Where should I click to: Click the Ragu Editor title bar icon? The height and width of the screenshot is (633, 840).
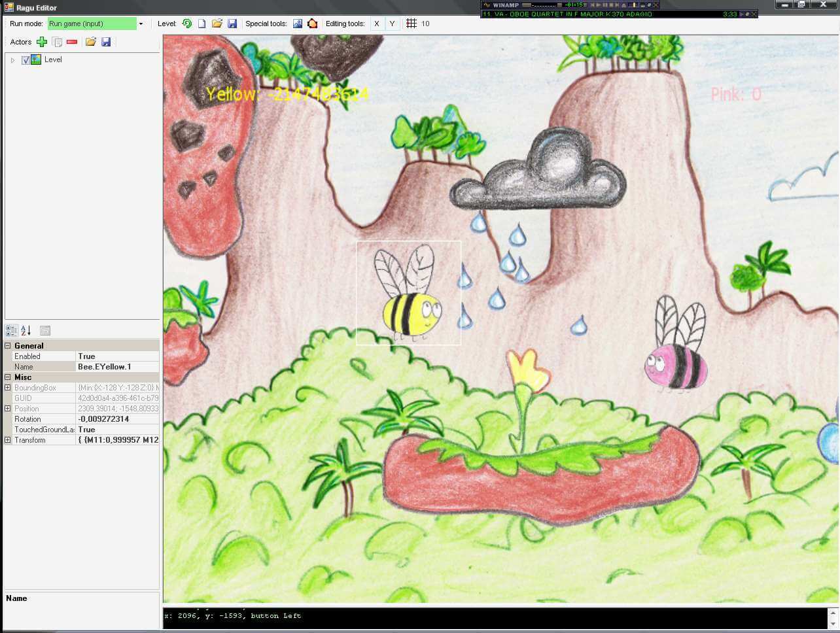[9, 7]
